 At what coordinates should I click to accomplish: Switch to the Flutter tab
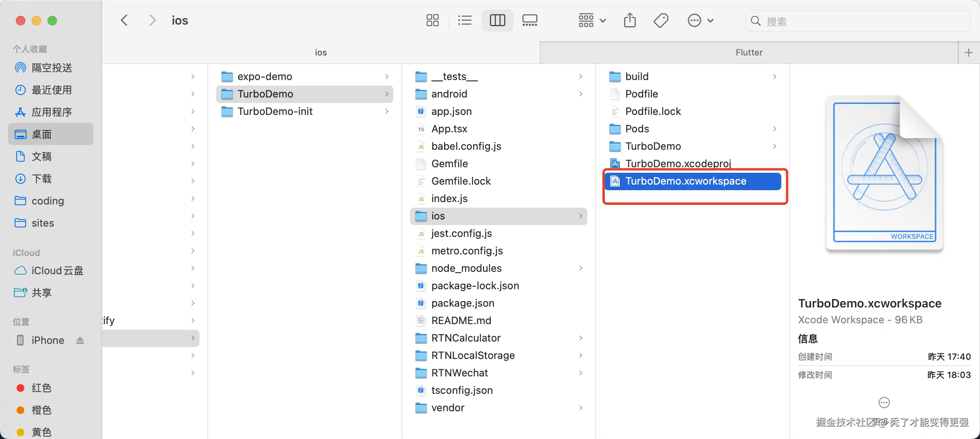pyautogui.click(x=749, y=52)
